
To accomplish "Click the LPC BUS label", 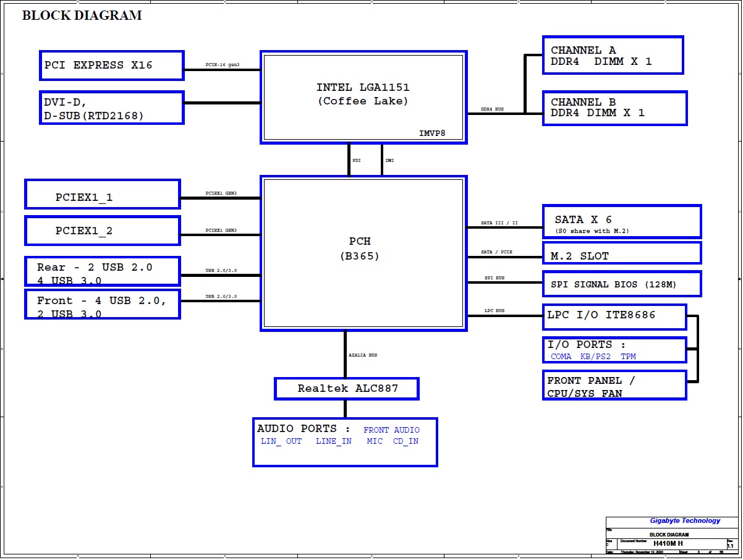I will (x=495, y=311).
